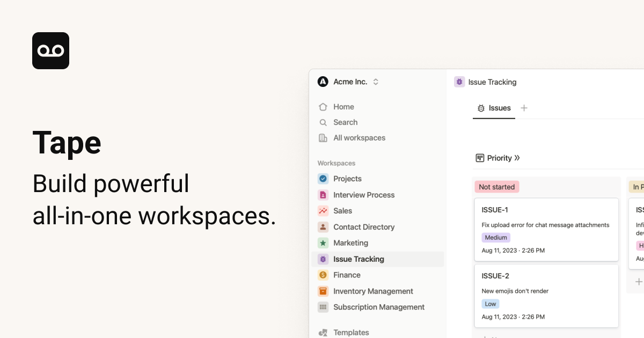Open the Finance dollar icon
Viewport: 644px width, 338px height.
tap(323, 275)
